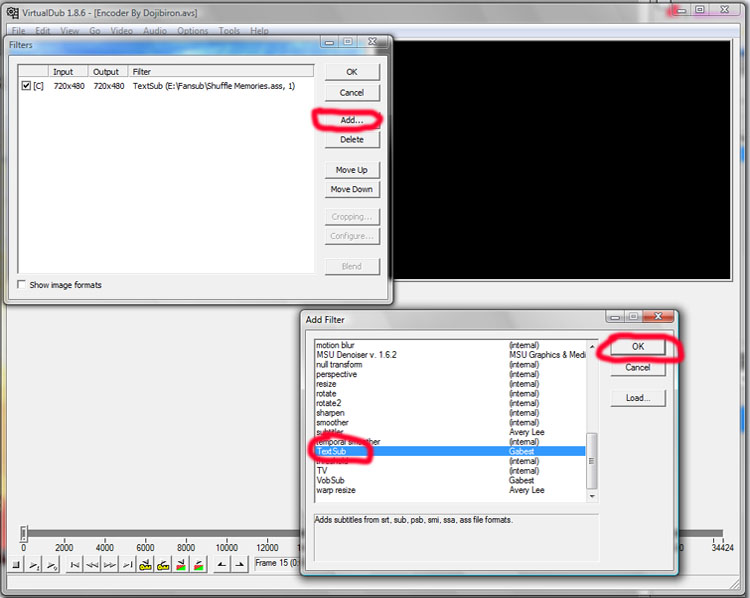The height and width of the screenshot is (598, 750).
Task: Click the Load... button in Add Filter
Action: (x=638, y=398)
